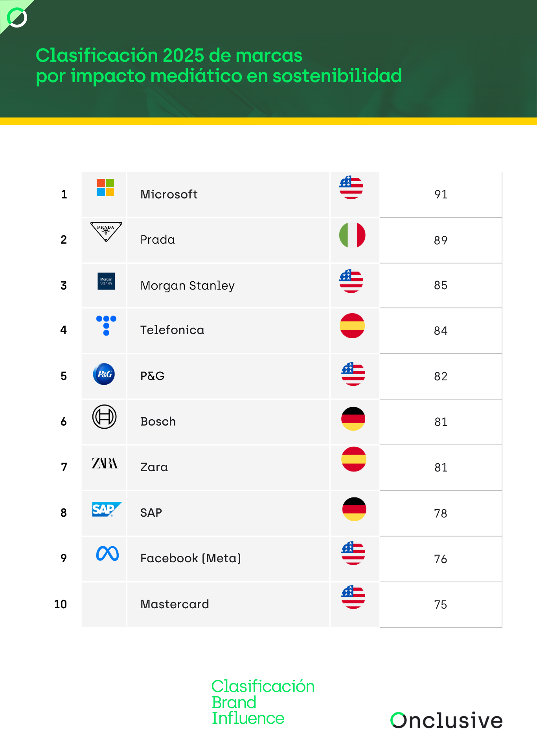Click the Telefonica blue dots logo
The width and height of the screenshot is (537, 756).
tap(106, 325)
